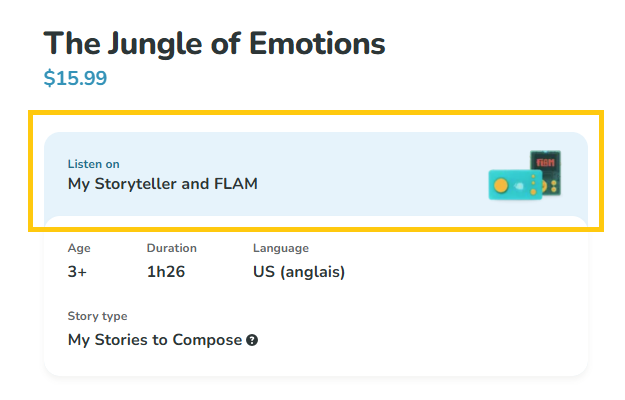The height and width of the screenshot is (400, 625).
Task: Click the yellow button on the Storyteller image
Action: (501, 185)
